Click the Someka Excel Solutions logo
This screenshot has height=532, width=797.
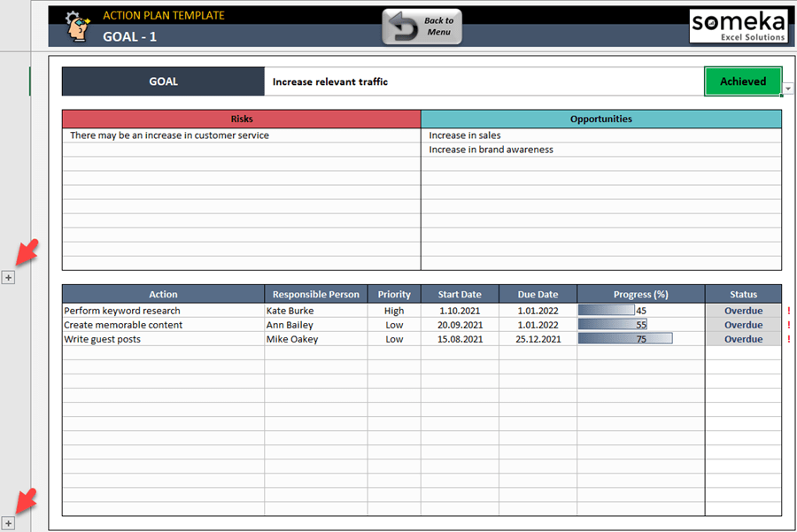coord(740,26)
